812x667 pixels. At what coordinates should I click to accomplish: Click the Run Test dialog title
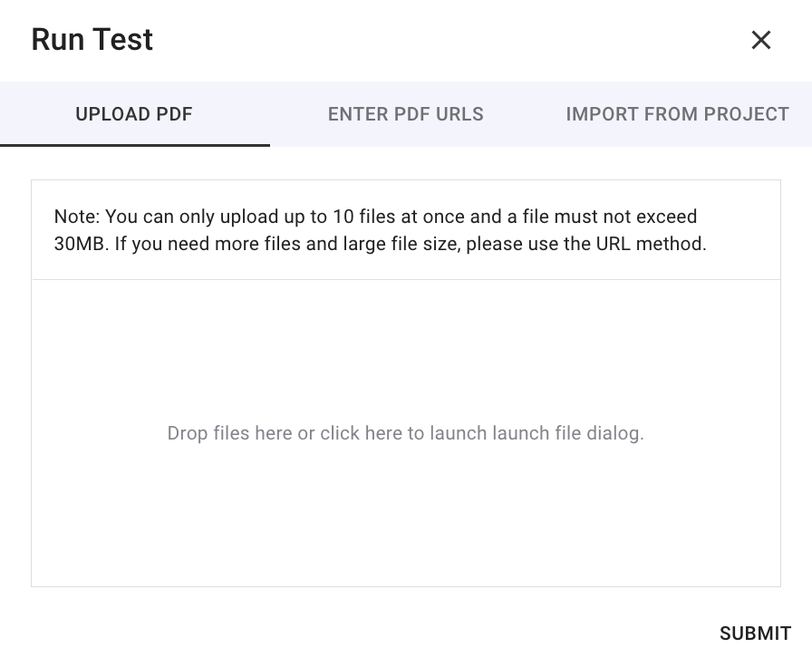[92, 40]
